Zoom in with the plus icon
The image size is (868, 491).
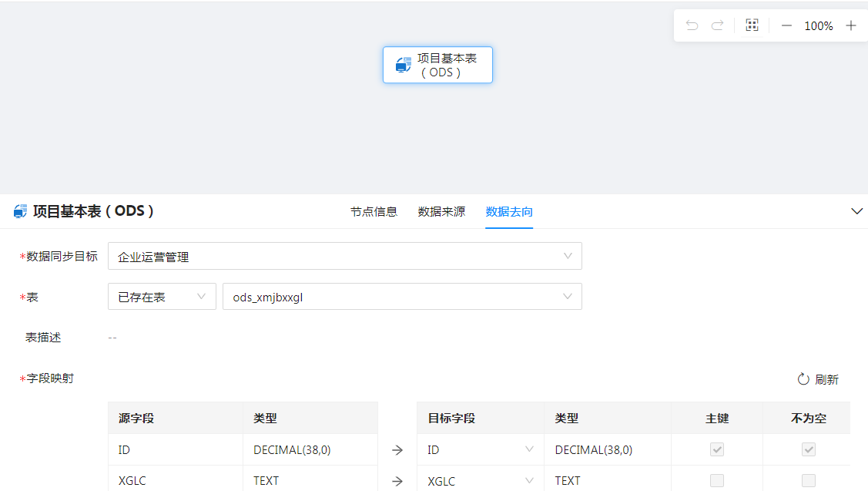[851, 25]
